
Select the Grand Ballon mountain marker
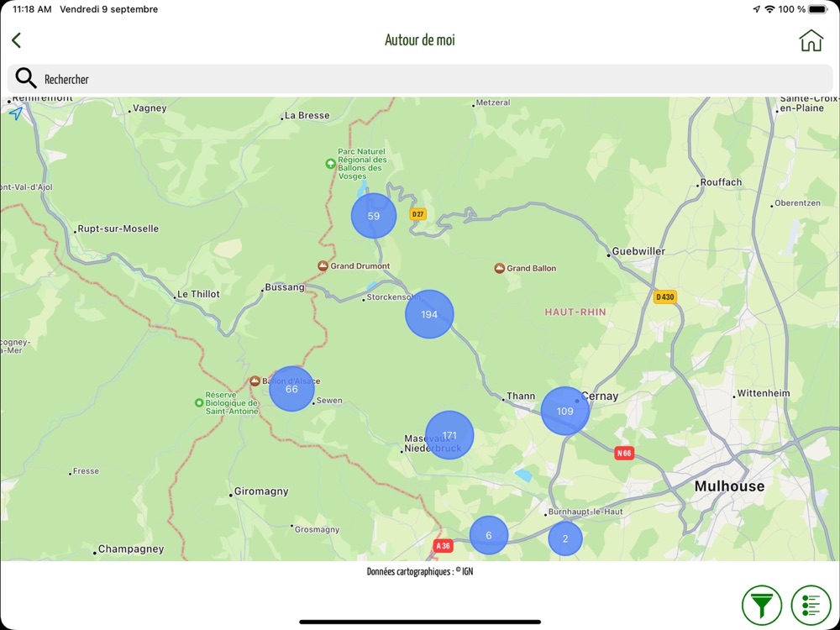499,268
